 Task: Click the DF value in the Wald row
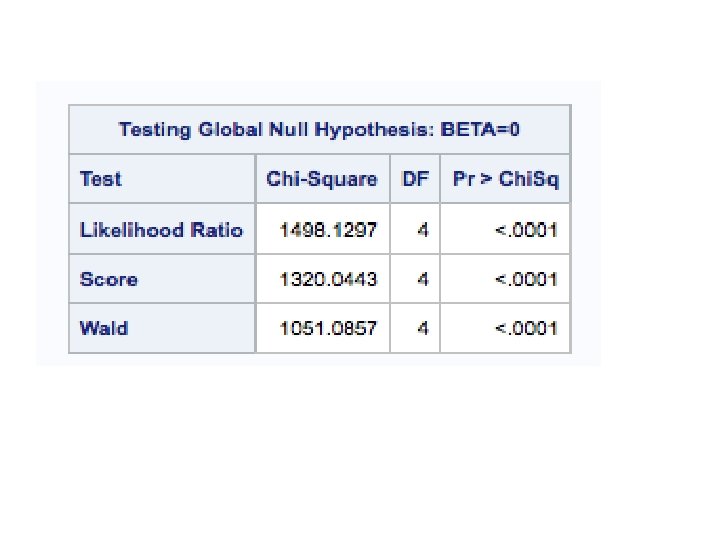click(424, 328)
